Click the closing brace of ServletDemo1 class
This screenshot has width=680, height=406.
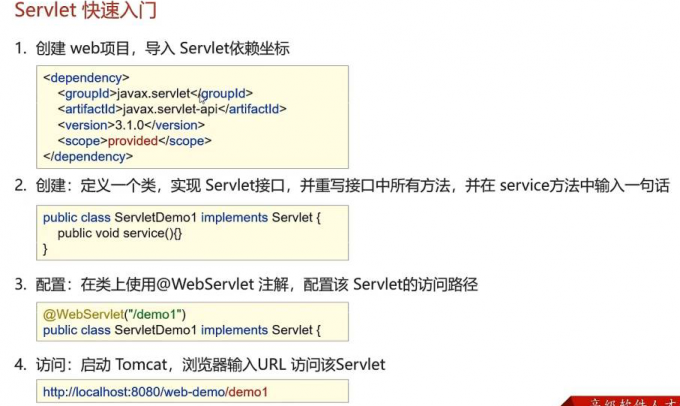tap(45, 249)
